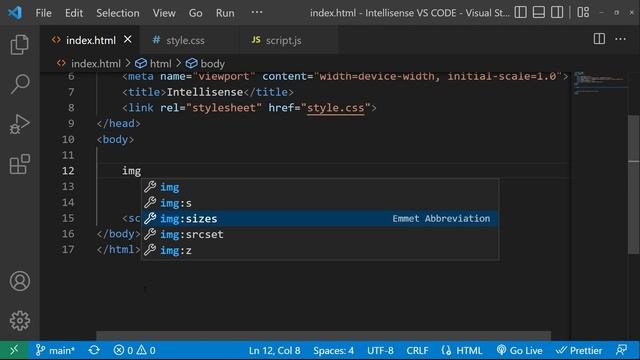Open the feedback icon in status bar

[621, 350]
